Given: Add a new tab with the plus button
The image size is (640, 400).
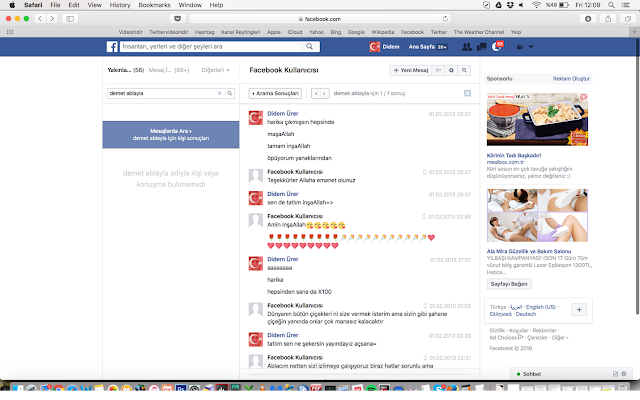Looking at the screenshot, I should click(x=634, y=32).
